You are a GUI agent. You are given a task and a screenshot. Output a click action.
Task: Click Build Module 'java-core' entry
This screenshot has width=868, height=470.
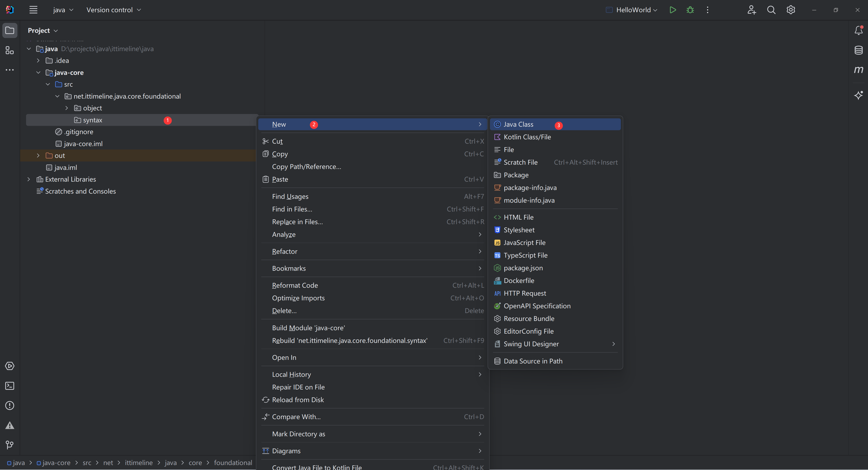click(x=373, y=328)
